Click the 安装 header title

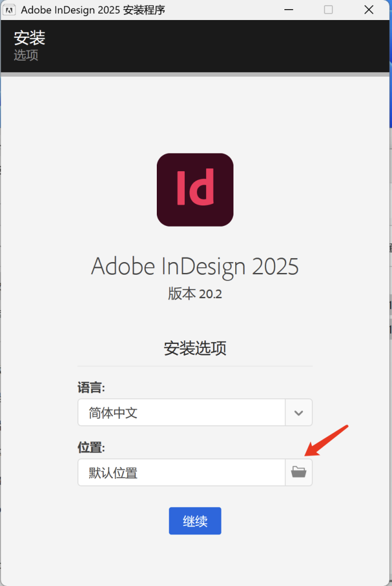pos(30,38)
